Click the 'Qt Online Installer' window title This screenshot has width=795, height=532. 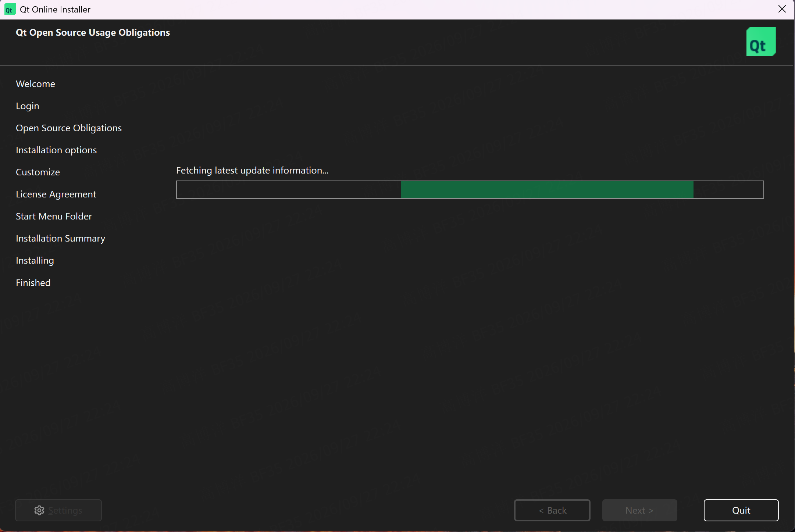[x=55, y=9]
